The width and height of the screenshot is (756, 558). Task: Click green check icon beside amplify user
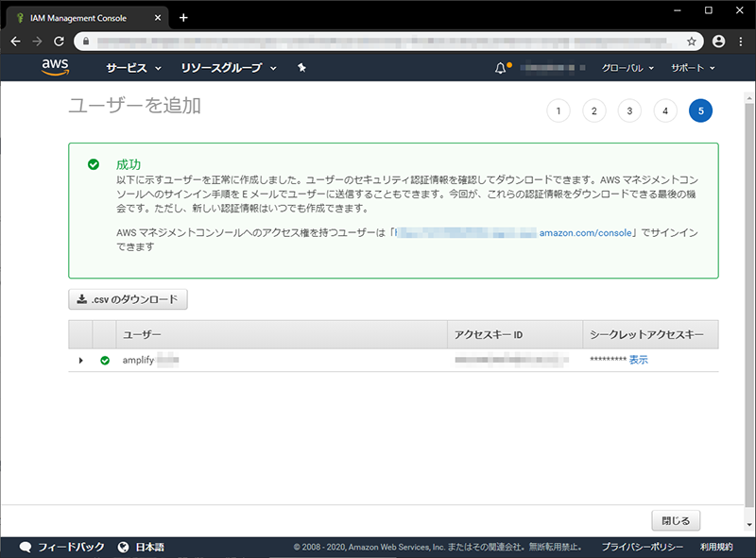point(105,361)
